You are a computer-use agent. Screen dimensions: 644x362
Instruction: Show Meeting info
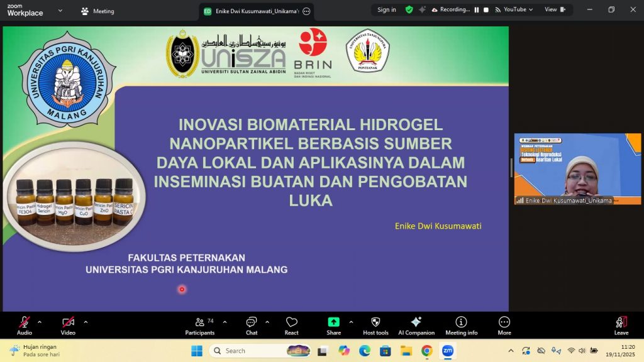tap(461, 325)
